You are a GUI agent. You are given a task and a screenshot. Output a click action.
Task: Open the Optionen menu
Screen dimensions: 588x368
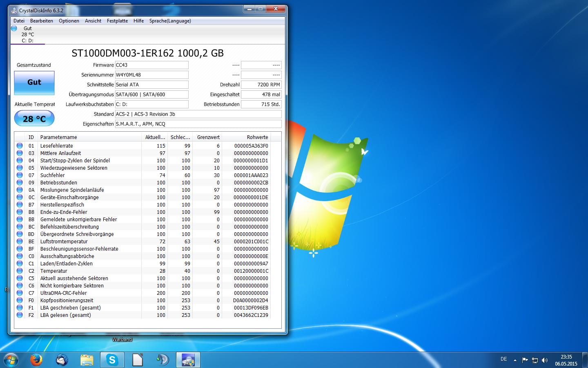pos(69,21)
